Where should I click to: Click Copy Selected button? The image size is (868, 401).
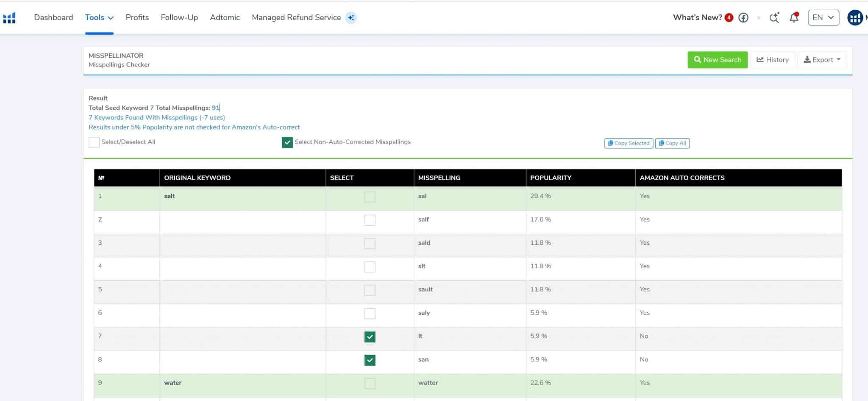[629, 143]
